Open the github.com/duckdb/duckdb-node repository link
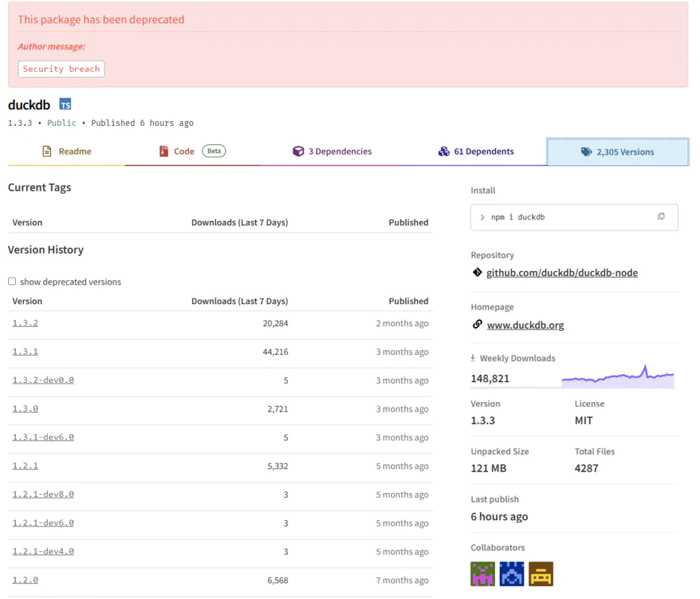700x599 pixels. point(562,273)
